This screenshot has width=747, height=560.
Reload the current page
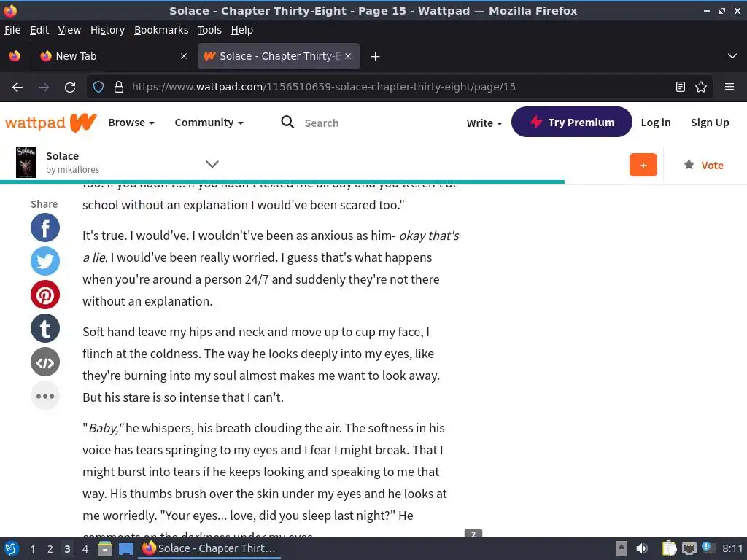pyautogui.click(x=70, y=87)
